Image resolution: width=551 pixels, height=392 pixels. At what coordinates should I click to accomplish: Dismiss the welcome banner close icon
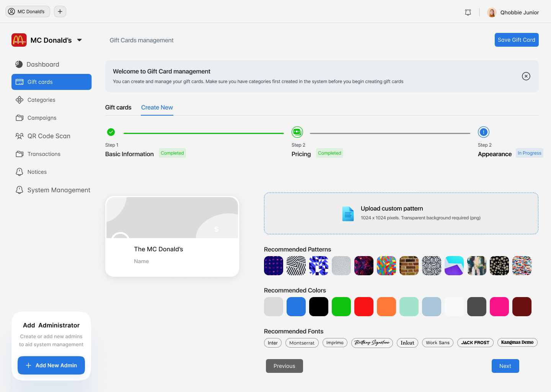526,76
